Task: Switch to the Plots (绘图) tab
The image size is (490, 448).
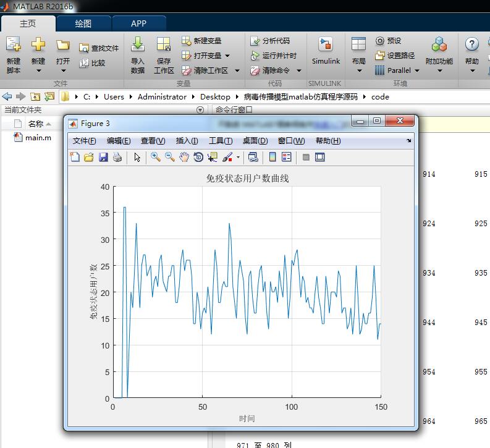Action: tap(83, 23)
